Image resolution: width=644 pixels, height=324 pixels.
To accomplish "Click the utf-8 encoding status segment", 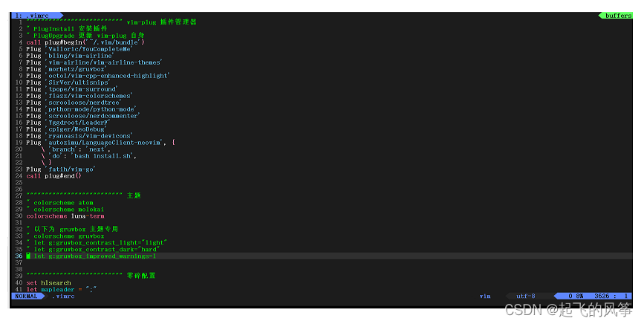I will tap(526, 296).
